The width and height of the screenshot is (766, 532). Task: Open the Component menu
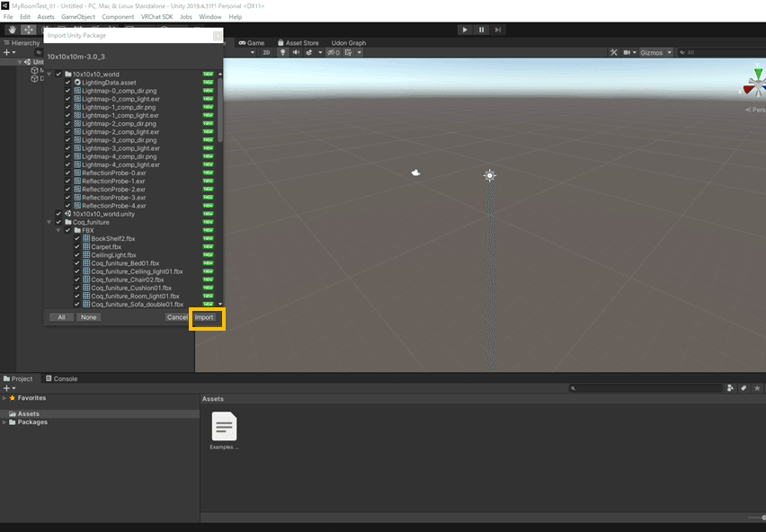tap(118, 16)
